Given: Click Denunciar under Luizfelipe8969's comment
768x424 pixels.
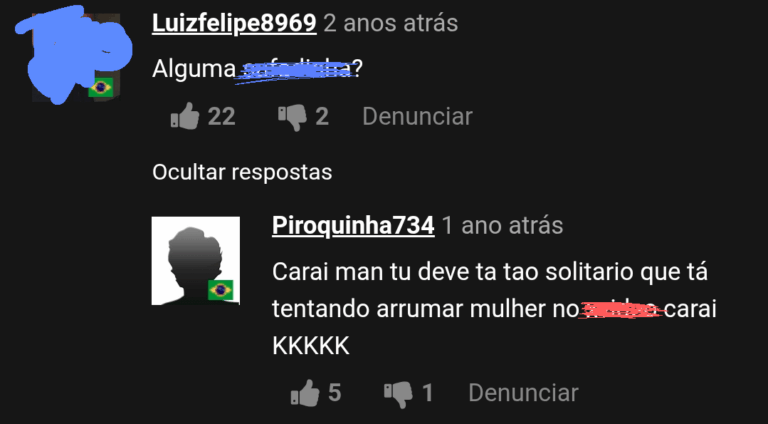Looking at the screenshot, I should click(x=417, y=117).
